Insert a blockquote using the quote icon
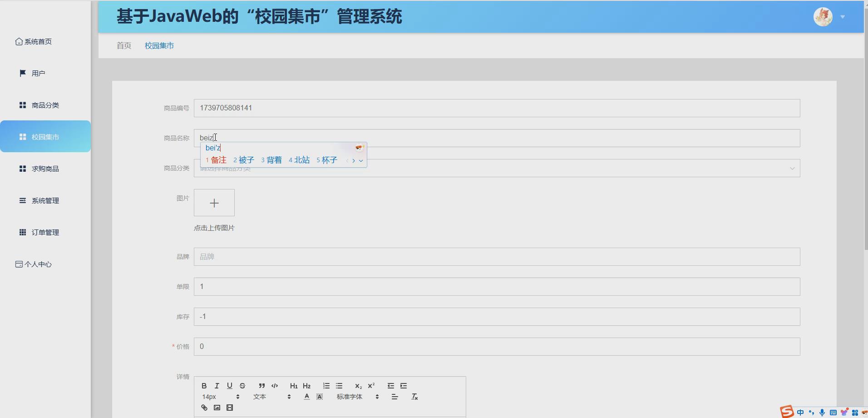 pyautogui.click(x=262, y=385)
